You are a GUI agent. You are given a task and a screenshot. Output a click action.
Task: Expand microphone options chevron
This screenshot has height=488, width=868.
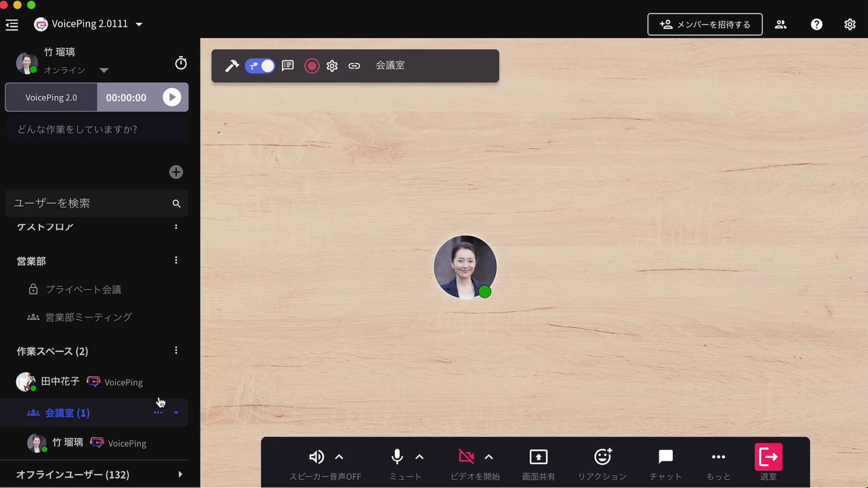419,457
